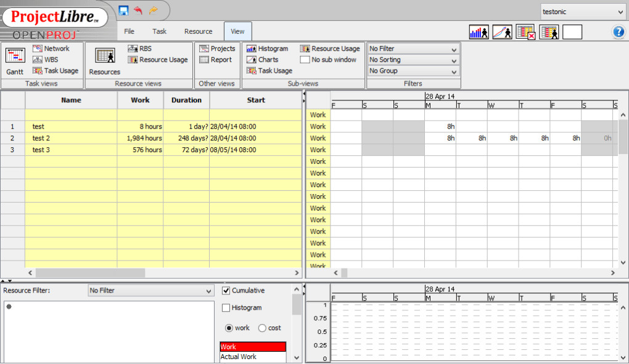Select the work radio button
The image size is (629, 364).
coord(229,328)
